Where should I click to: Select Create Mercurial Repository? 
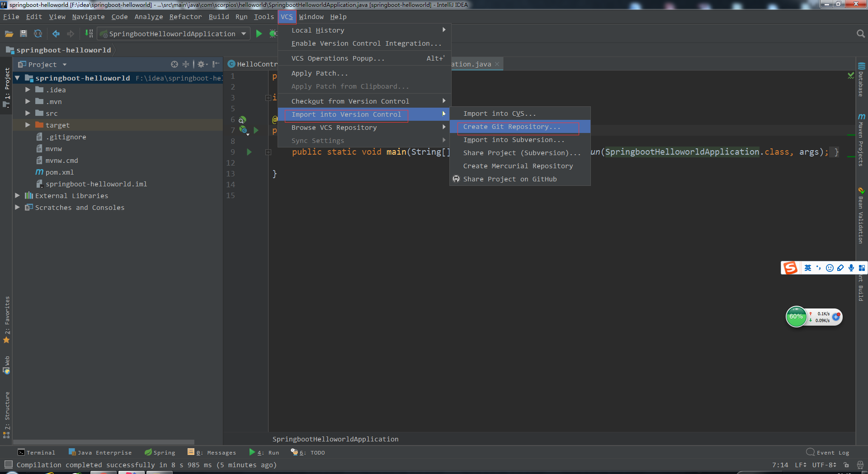(520, 166)
